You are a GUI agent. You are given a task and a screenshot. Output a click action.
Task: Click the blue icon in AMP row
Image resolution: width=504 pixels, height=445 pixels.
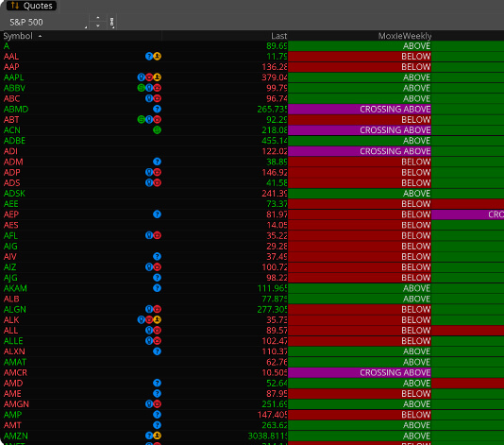click(158, 415)
